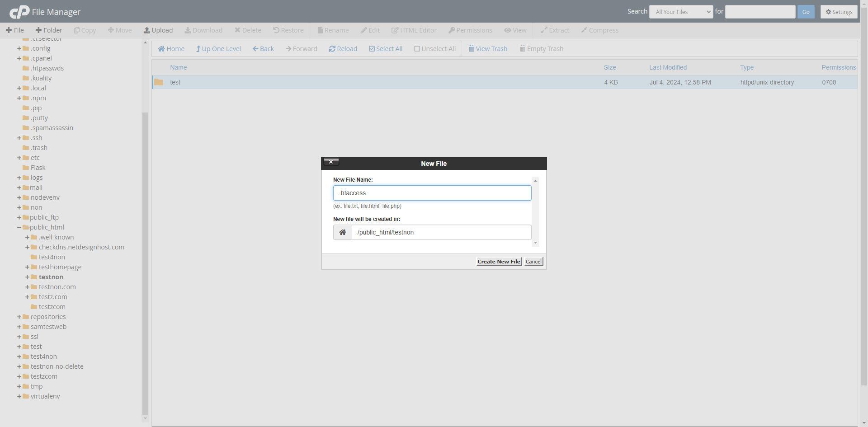The image size is (868, 427).
Task: Click View Trash
Action: click(x=488, y=49)
